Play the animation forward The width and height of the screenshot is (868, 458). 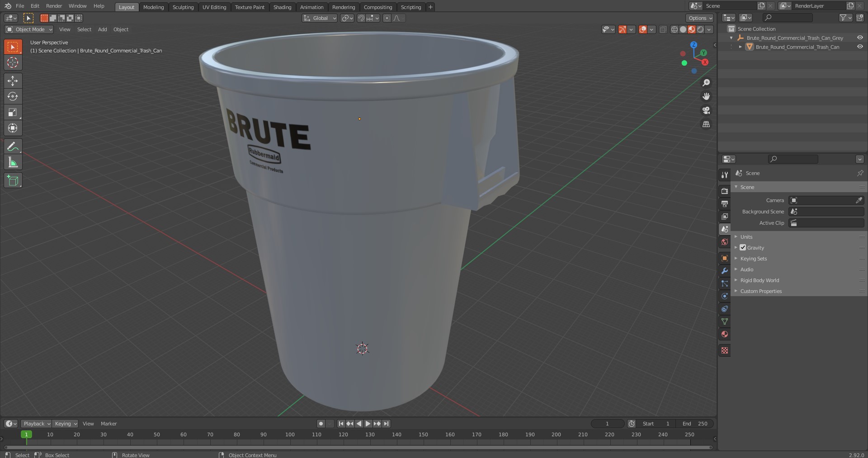click(x=368, y=424)
